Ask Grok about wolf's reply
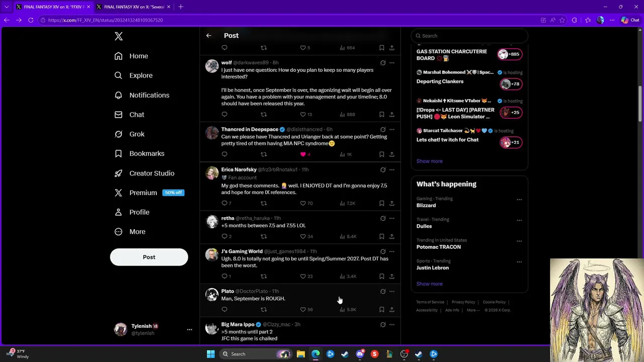 (383, 63)
